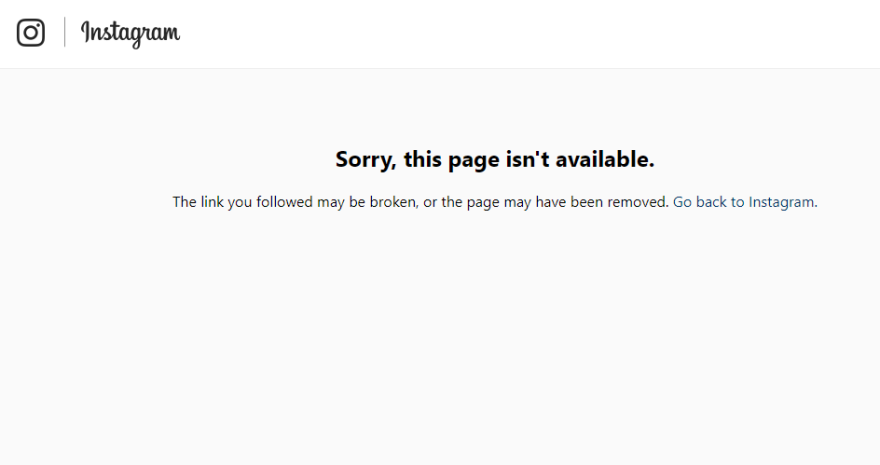Image resolution: width=880 pixels, height=465 pixels.
Task: Click the word 'Sorry' in the bold heading
Action: point(365,160)
